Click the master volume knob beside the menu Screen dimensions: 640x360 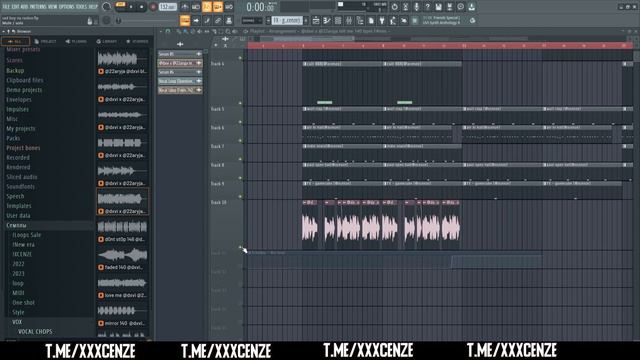pyautogui.click(x=107, y=7)
